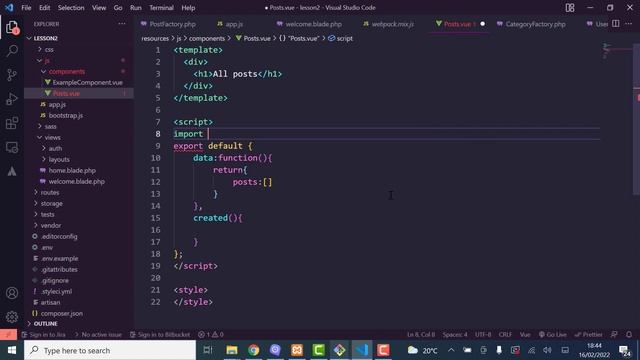
Task: Open XAMPP from the taskbar
Action: pyautogui.click(x=297, y=350)
